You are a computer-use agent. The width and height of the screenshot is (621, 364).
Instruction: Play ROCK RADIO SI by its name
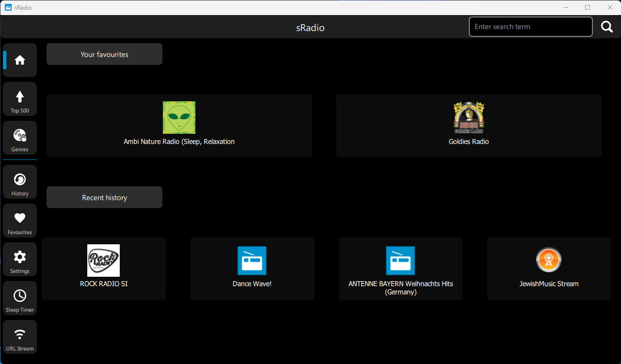tap(104, 284)
